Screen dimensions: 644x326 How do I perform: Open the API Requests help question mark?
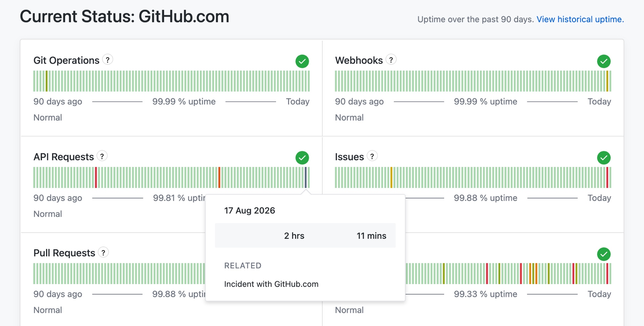pos(102,156)
